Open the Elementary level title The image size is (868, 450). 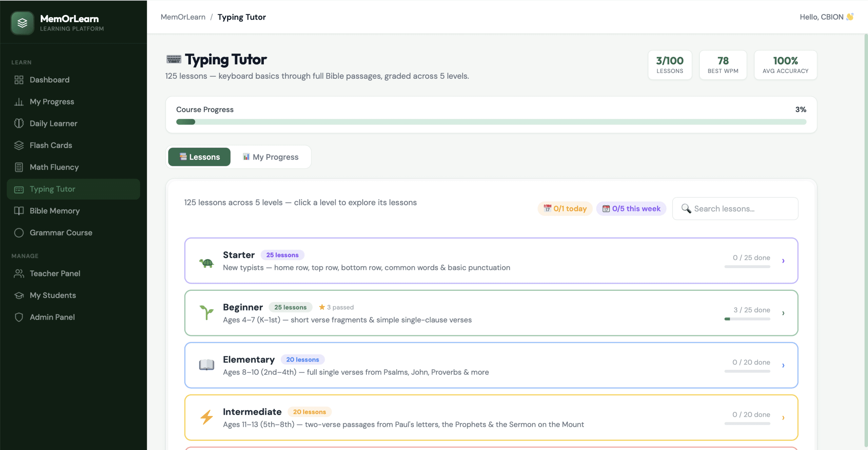point(249,359)
